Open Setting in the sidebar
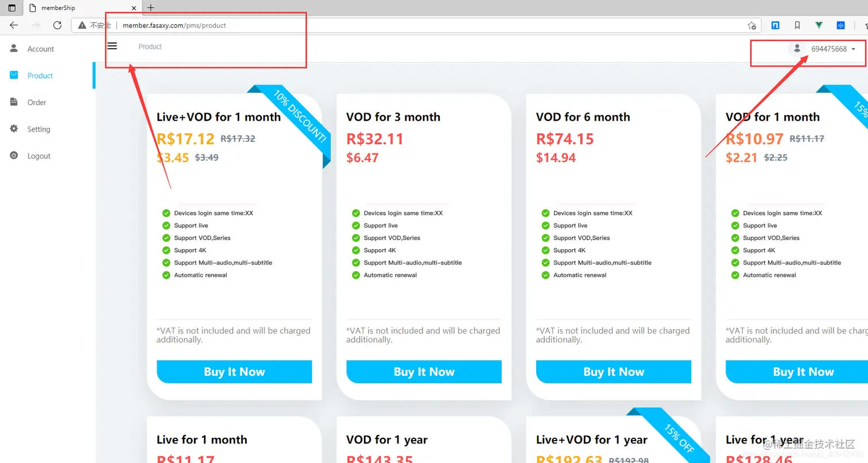 (x=39, y=129)
